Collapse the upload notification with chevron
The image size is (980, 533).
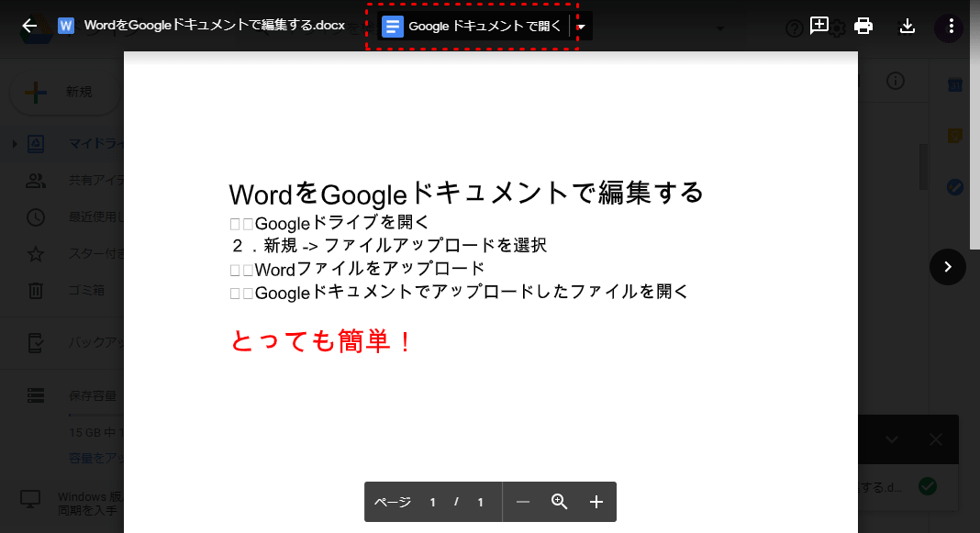coord(891,439)
